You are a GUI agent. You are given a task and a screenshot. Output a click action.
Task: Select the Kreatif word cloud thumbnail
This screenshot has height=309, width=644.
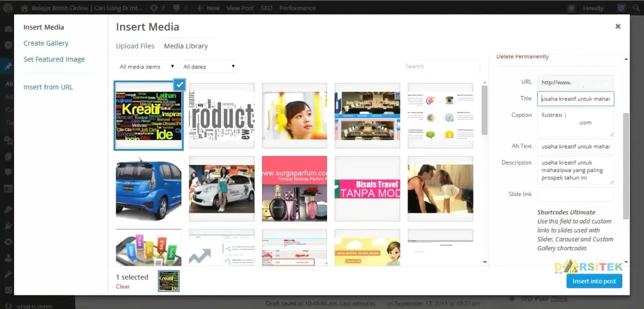pos(149,116)
